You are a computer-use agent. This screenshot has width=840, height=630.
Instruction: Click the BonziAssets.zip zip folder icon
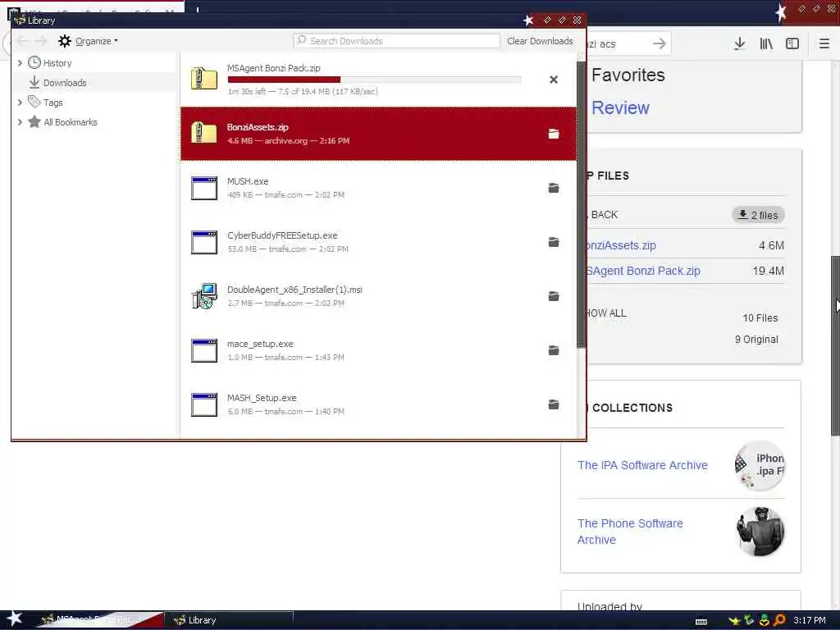tap(204, 133)
